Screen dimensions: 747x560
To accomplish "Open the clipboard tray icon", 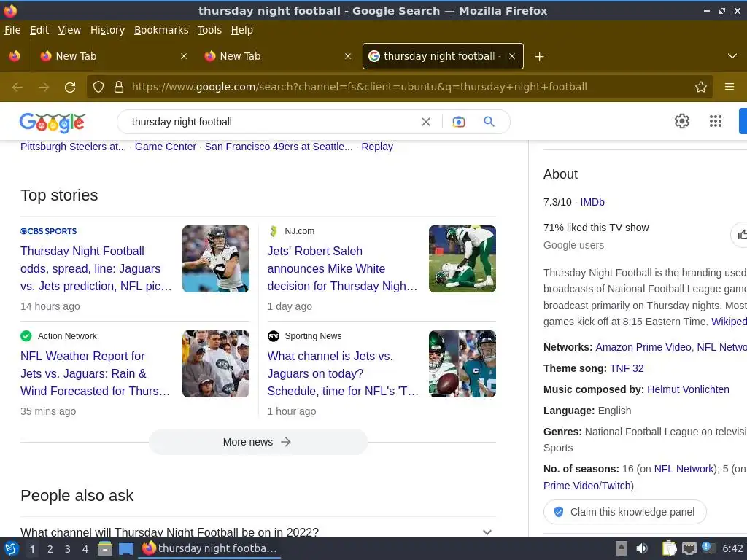I will point(670,548).
